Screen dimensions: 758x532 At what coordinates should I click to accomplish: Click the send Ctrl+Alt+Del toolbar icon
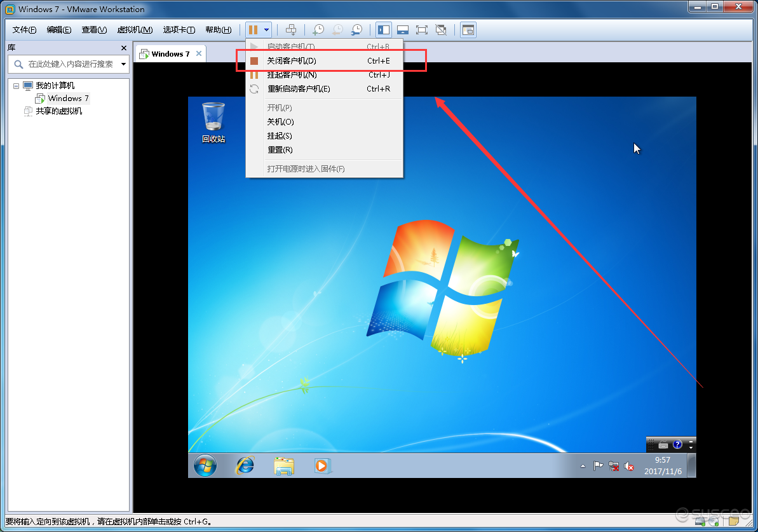coord(291,30)
